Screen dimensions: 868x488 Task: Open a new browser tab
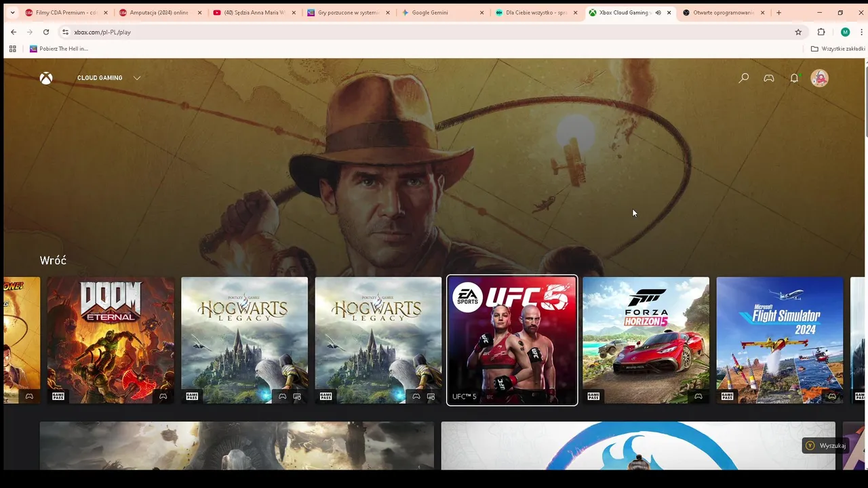tap(778, 12)
